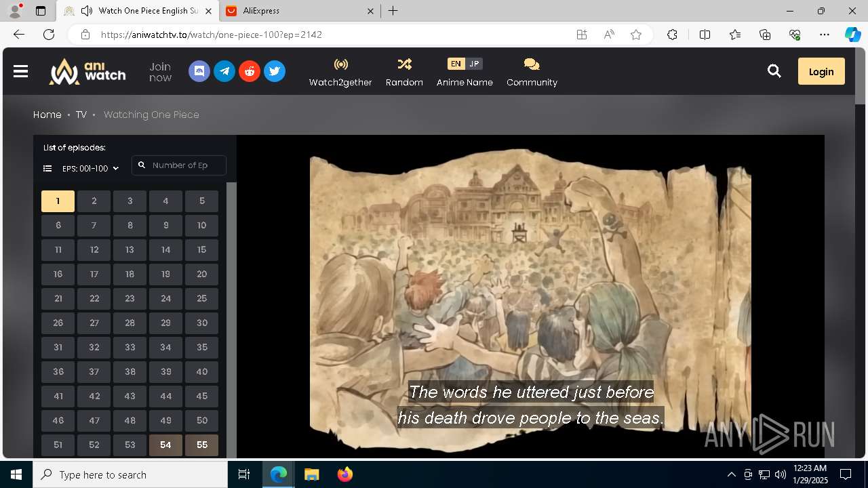Open the Copilot sidebar

coord(852,35)
